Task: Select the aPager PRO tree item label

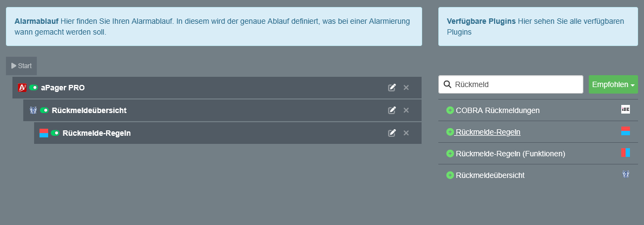Action: pyautogui.click(x=63, y=88)
